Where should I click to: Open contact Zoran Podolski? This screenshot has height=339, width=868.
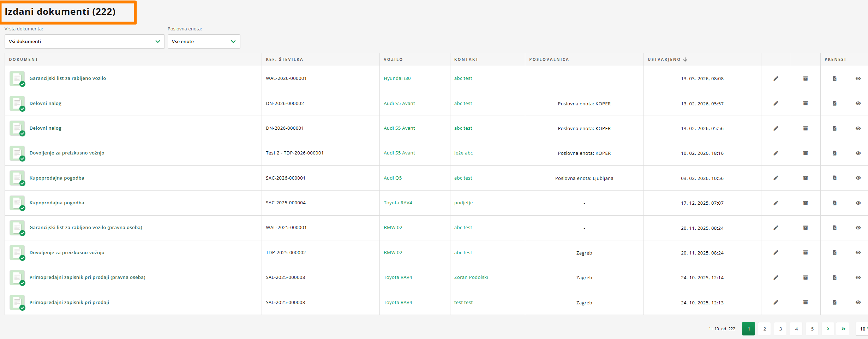pos(471,277)
